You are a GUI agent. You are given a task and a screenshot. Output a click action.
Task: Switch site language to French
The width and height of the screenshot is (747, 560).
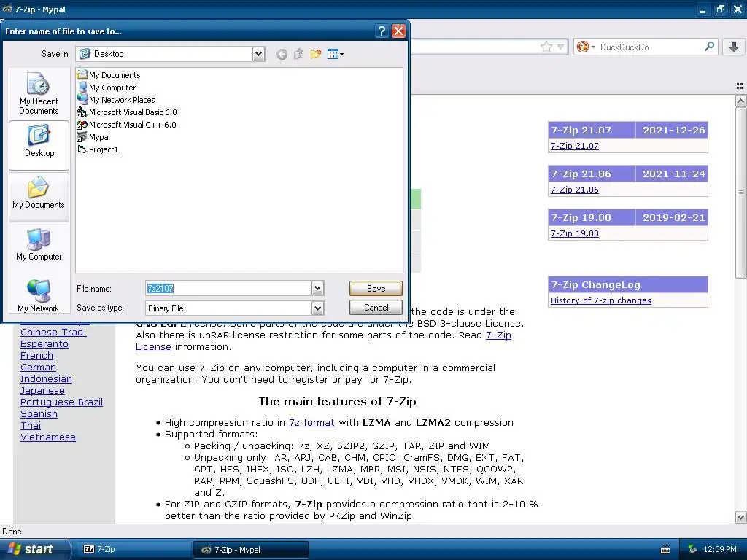(x=36, y=355)
